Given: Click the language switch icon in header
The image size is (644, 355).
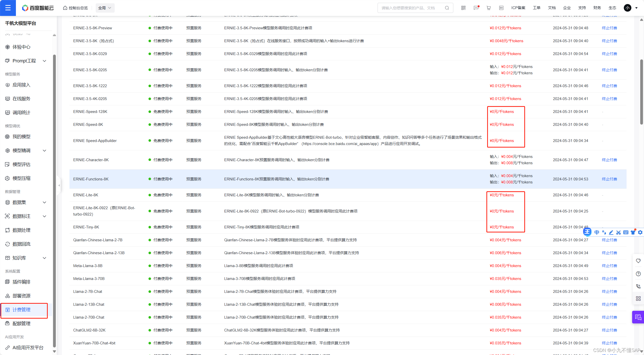Looking at the screenshot, I should tap(501, 8).
